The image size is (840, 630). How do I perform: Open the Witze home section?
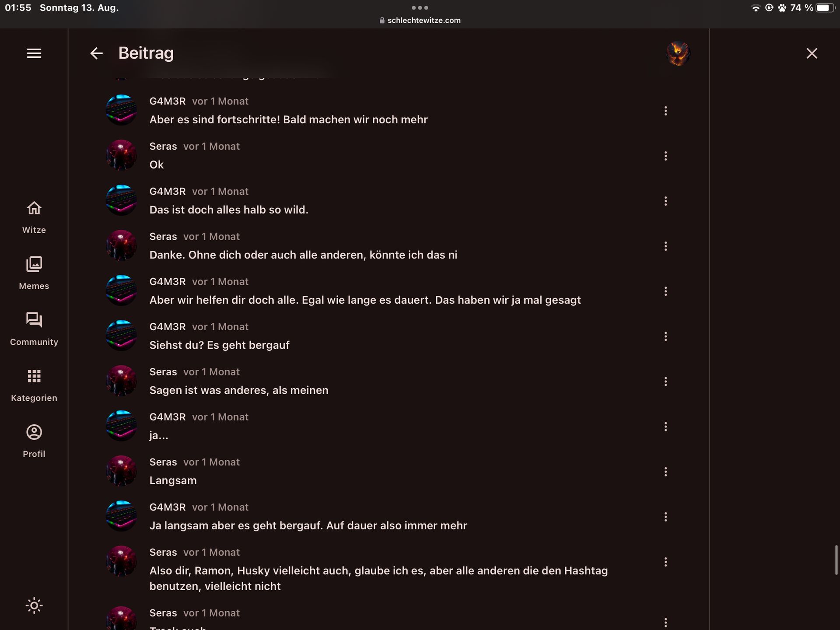pos(34,217)
